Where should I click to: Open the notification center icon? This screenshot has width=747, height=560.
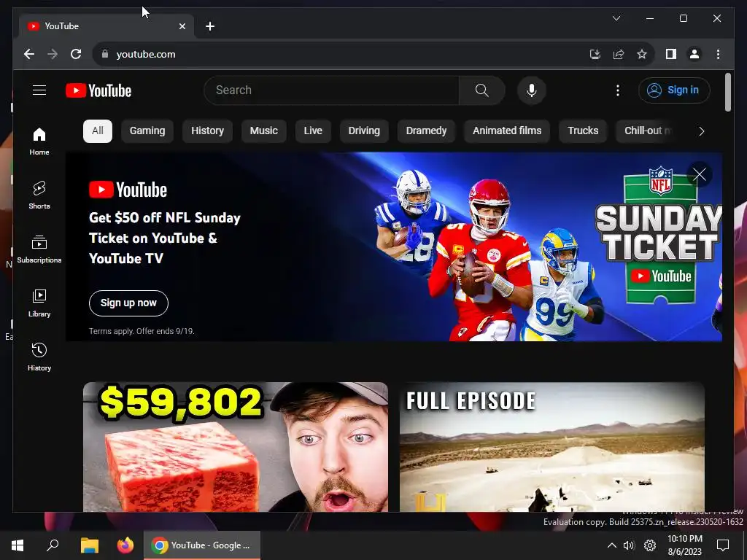723,545
